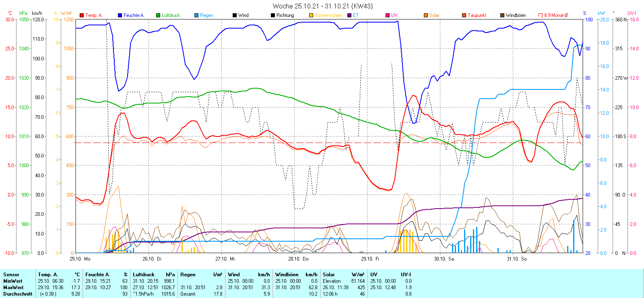644x298 pixels.
Task: Click the total rain value '17.8'
Action: [218, 294]
